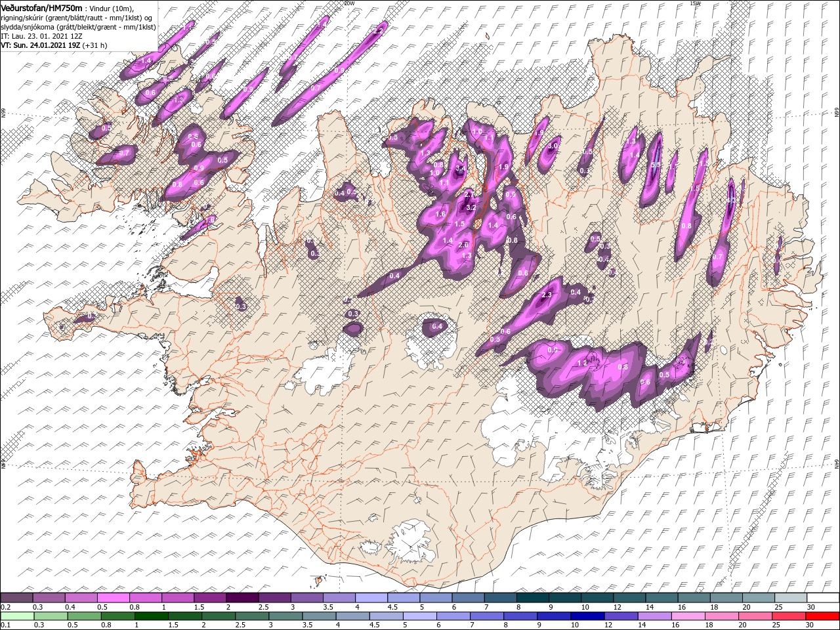Select upper legend swatch between 10 and 12

point(597,598)
